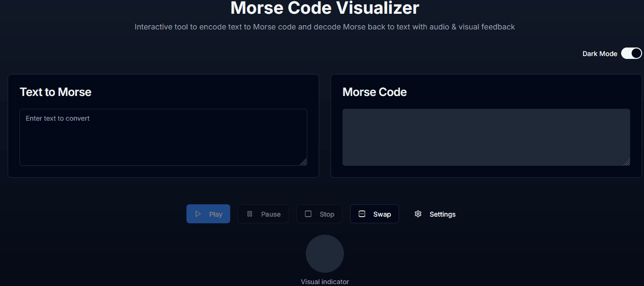This screenshot has width=644, height=286.
Task: Switch Dark Mode back on
Action: [631, 53]
